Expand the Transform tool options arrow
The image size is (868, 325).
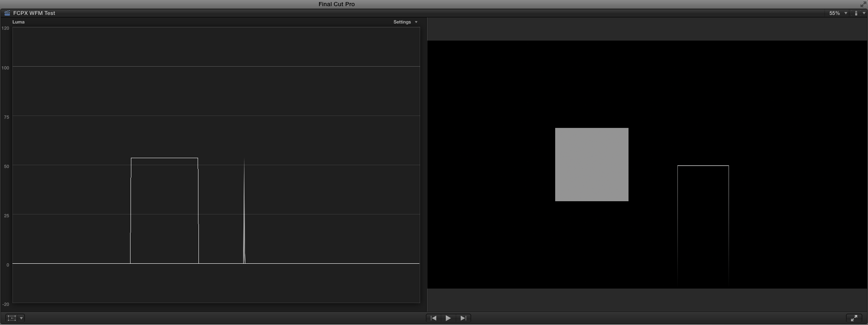click(x=21, y=318)
